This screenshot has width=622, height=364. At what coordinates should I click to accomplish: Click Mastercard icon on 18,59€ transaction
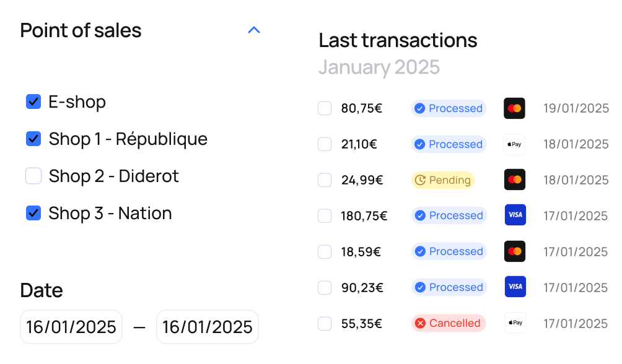click(x=515, y=251)
